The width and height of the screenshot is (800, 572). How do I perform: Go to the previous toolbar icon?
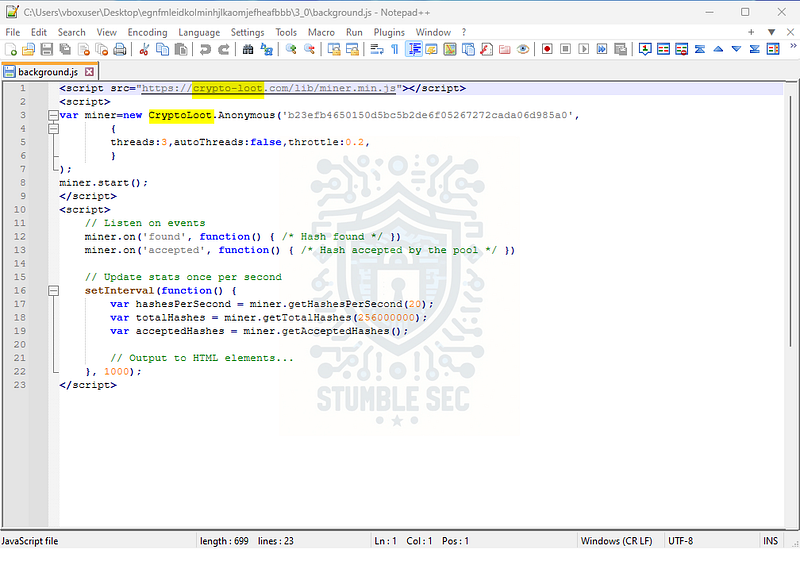tap(718, 49)
